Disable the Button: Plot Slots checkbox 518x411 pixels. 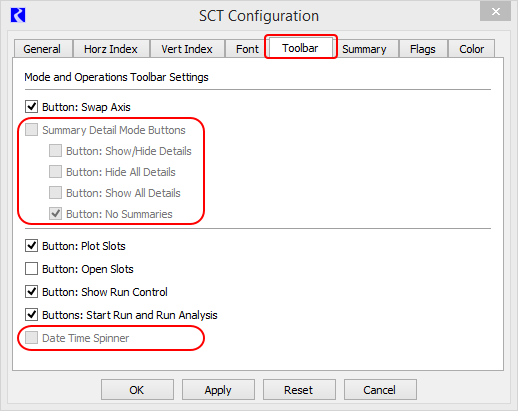(x=31, y=246)
